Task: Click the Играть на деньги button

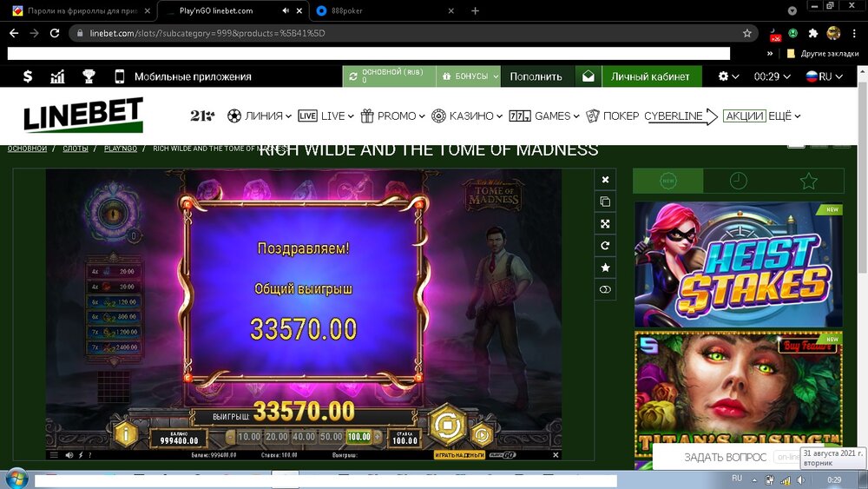Action: coord(459,455)
